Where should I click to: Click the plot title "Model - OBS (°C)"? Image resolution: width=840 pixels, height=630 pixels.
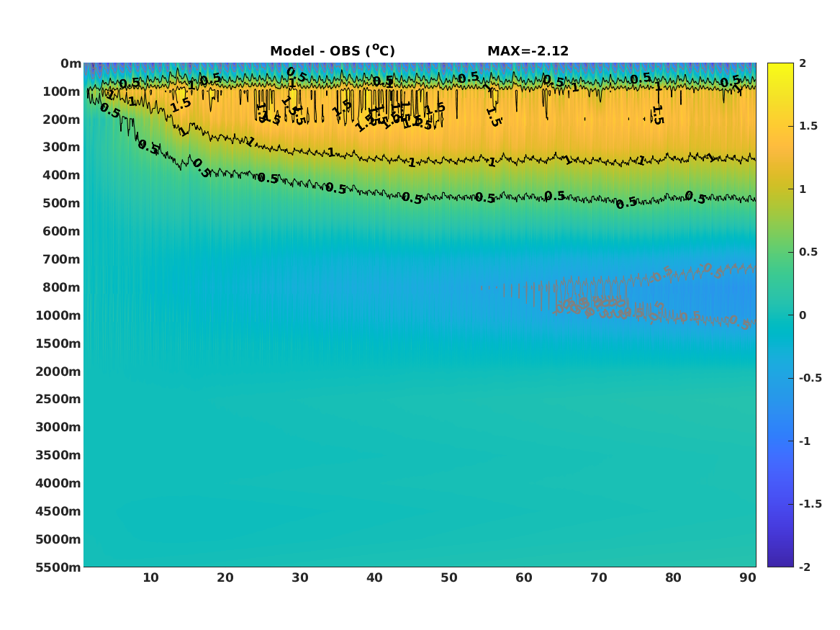[332, 51]
